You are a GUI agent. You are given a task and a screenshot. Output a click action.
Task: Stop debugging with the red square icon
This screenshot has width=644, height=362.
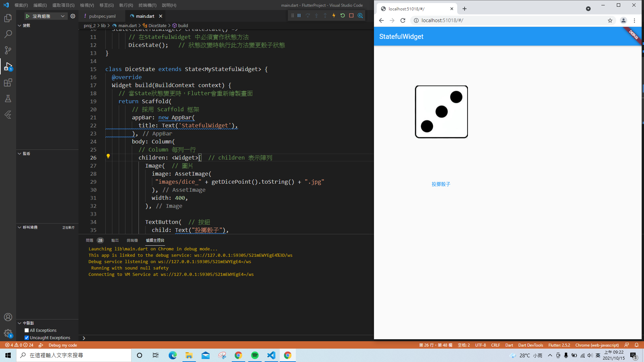click(351, 15)
